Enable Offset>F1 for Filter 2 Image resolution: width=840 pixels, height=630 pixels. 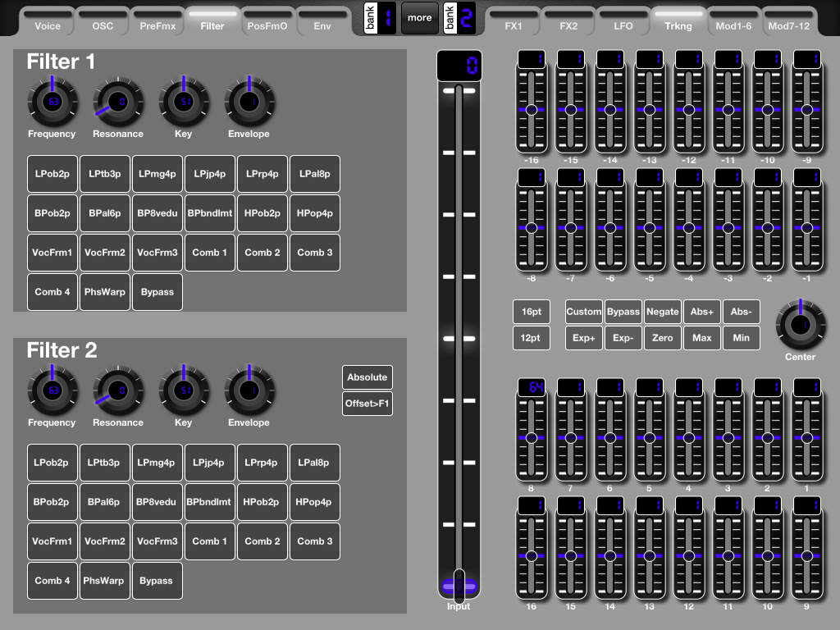pyautogui.click(x=367, y=404)
